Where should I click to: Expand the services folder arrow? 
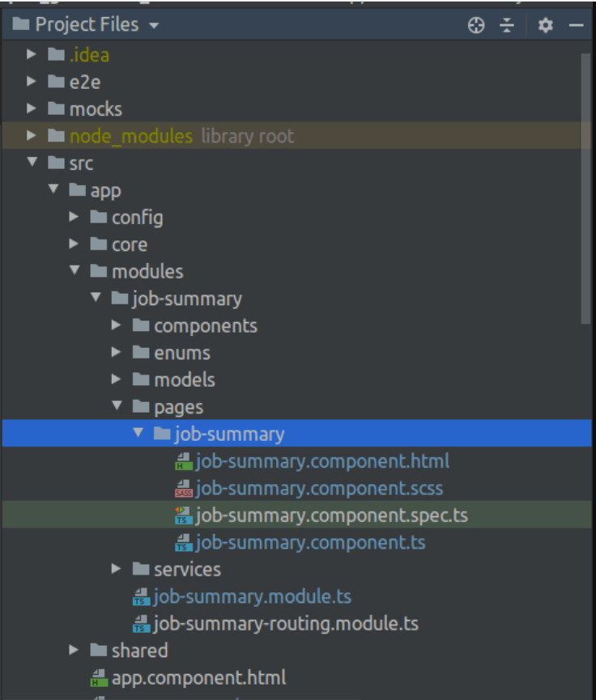[117, 570]
